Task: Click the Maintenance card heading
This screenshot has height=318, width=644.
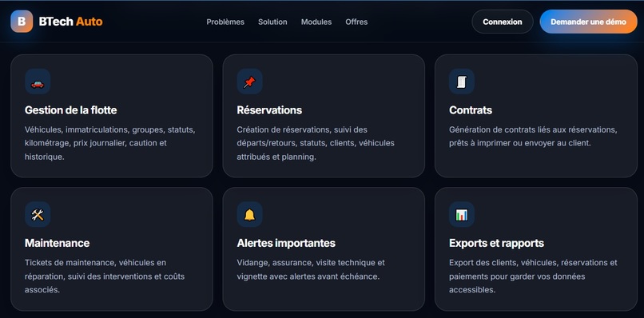Action: 57,243
